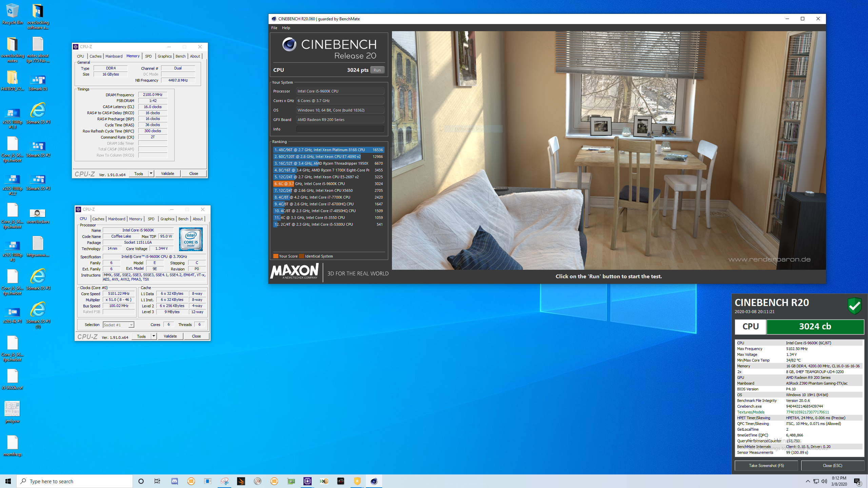This screenshot has width=868, height=488.
Task: Select ranking row 'Intel Core i5-5300U CPU'
Action: (329, 224)
